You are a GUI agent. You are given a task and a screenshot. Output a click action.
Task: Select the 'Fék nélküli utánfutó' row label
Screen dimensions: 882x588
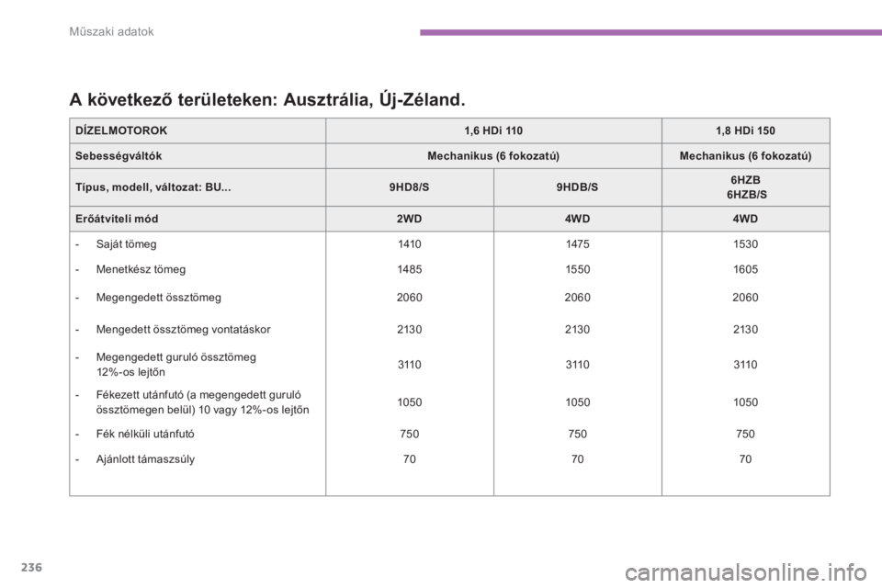click(x=145, y=434)
